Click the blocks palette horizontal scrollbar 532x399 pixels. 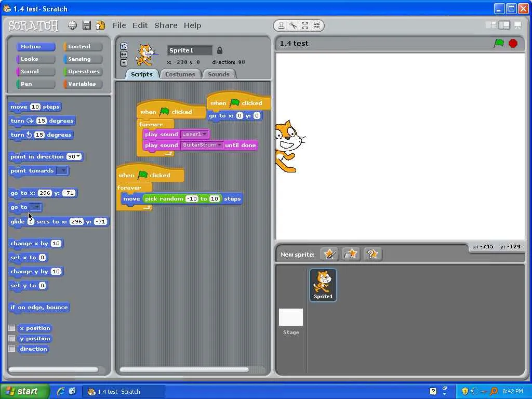pyautogui.click(x=54, y=369)
